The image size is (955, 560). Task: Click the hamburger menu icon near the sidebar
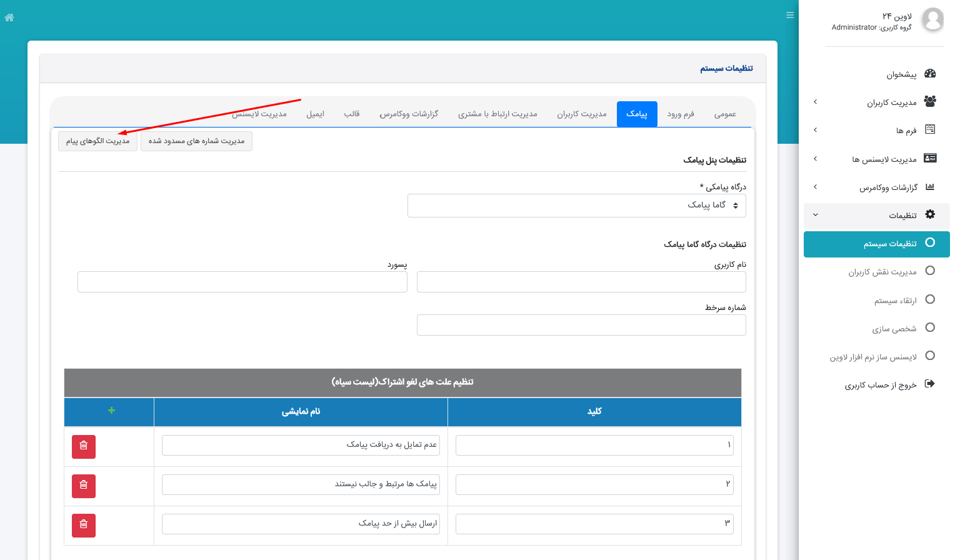pos(789,14)
